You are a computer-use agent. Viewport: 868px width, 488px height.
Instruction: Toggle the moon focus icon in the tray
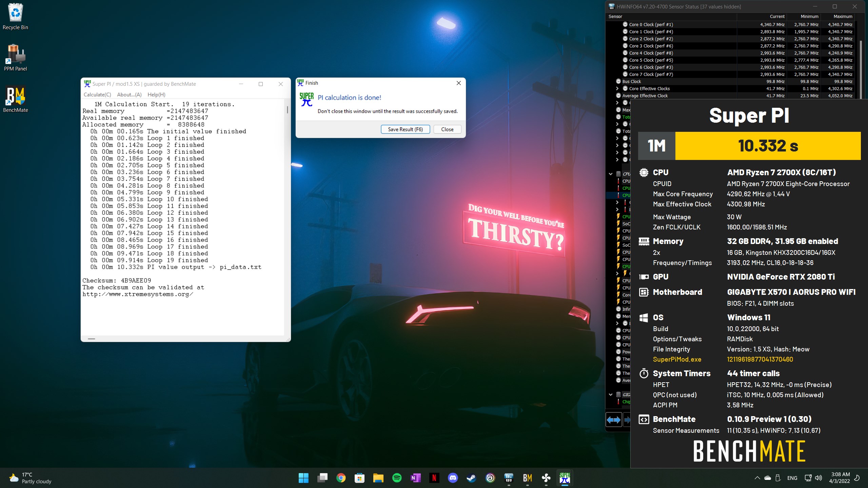pyautogui.click(x=857, y=478)
